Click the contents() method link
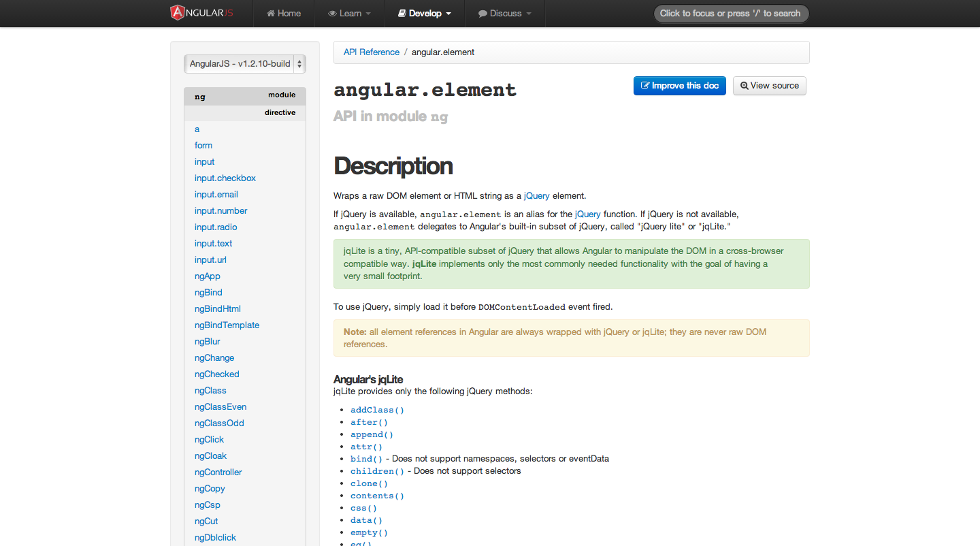980x546 pixels. [378, 496]
